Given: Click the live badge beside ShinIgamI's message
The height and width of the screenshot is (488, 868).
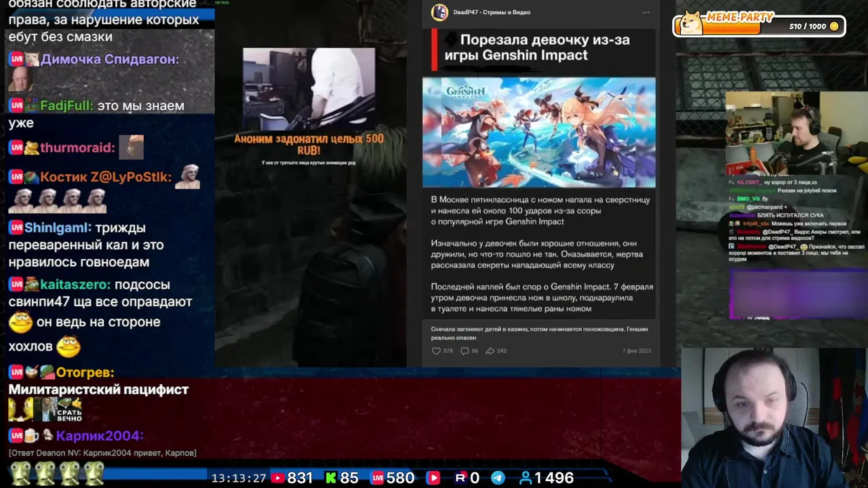Looking at the screenshot, I should (16, 228).
